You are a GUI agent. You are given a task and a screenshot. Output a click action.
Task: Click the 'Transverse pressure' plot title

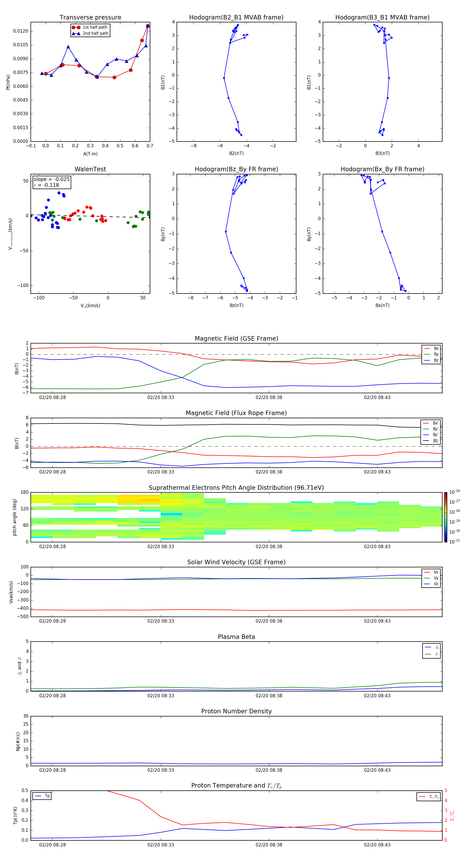(90, 18)
